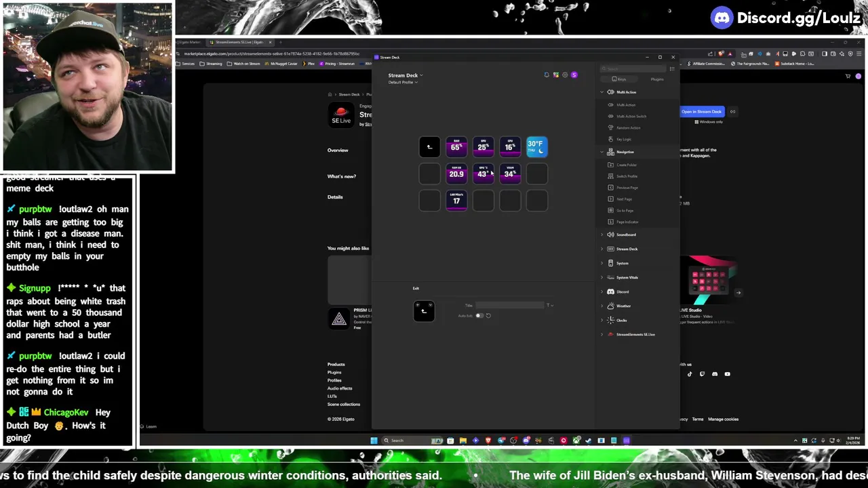Expand the Soundboard category
The image size is (868, 488).
[x=601, y=235]
